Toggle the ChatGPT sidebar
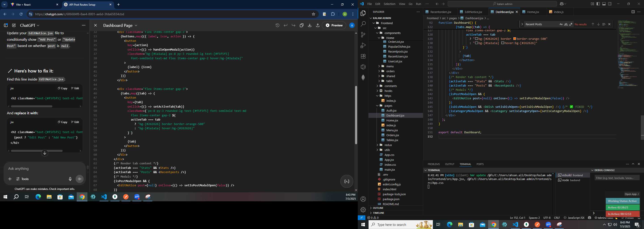The height and width of the screenshot is (229, 644). pyautogui.click(x=6, y=25)
